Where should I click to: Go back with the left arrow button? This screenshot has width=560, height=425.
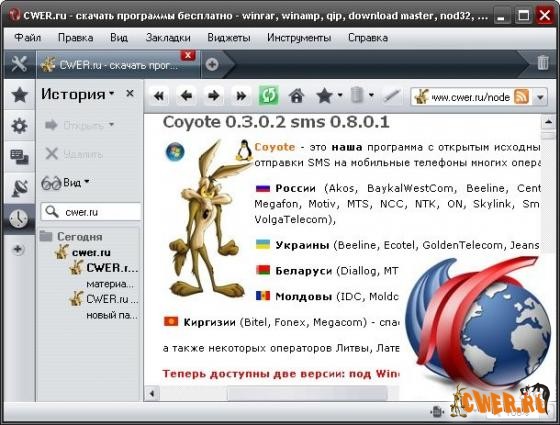coord(186,96)
